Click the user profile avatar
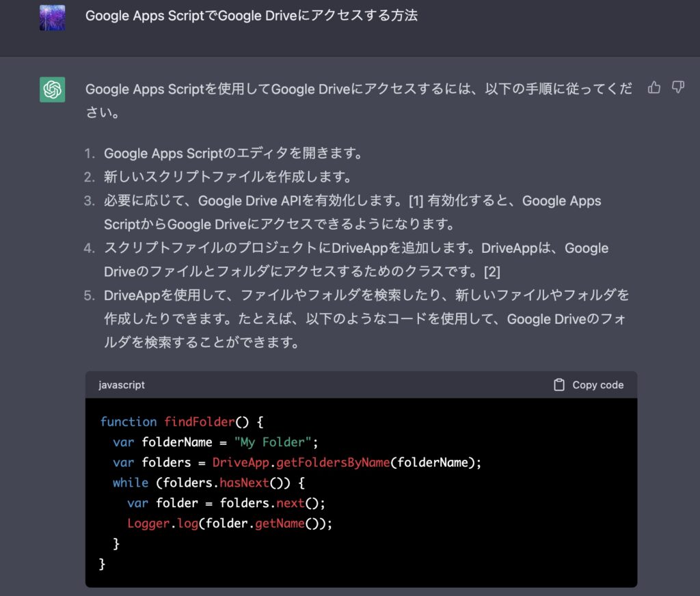Screen dimensions: 700x596 point(52,18)
